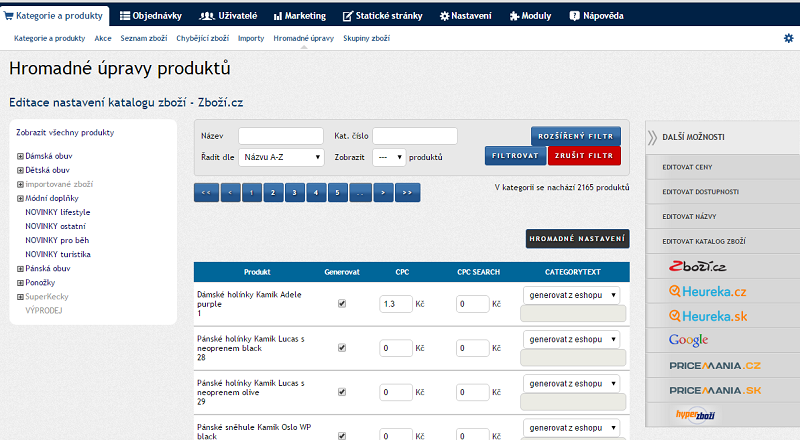Open the Objednávky main menu

pyautogui.click(x=152, y=16)
